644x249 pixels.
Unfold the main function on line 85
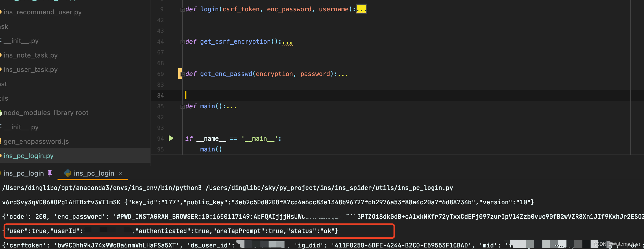coord(182,107)
